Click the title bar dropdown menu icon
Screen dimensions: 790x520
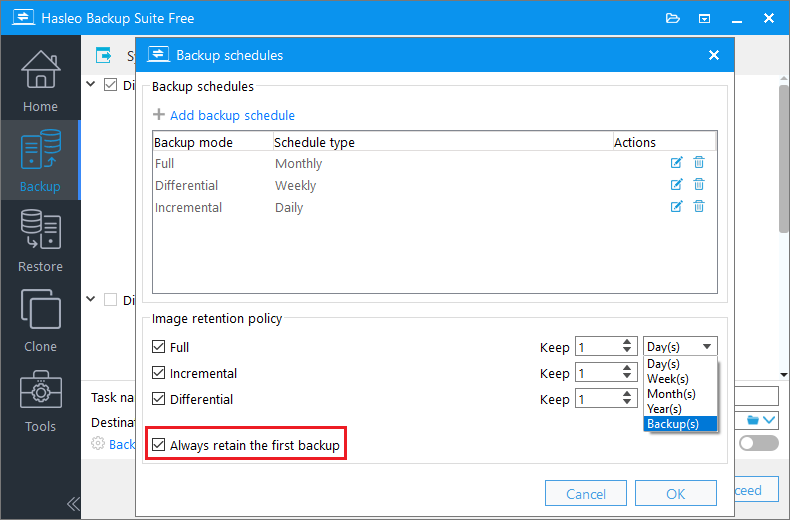pyautogui.click(x=704, y=19)
